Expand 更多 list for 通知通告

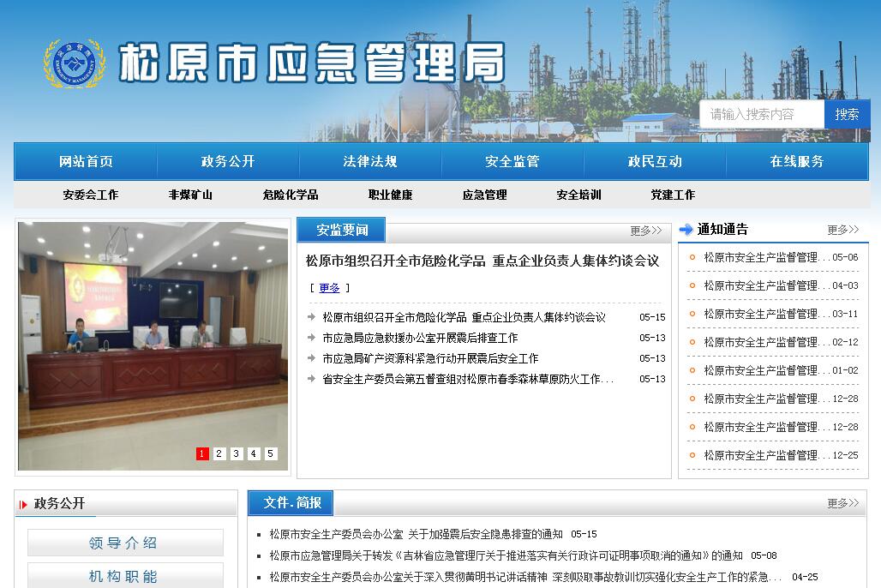pos(842,230)
